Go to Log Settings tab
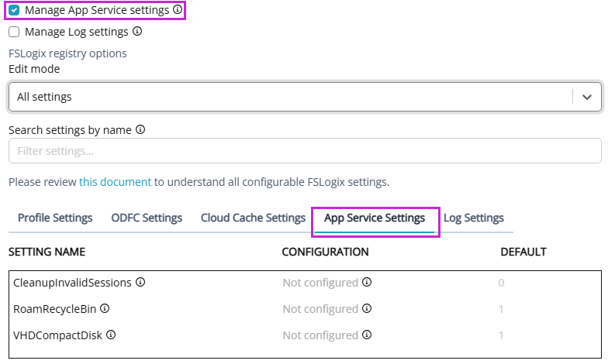 [473, 218]
